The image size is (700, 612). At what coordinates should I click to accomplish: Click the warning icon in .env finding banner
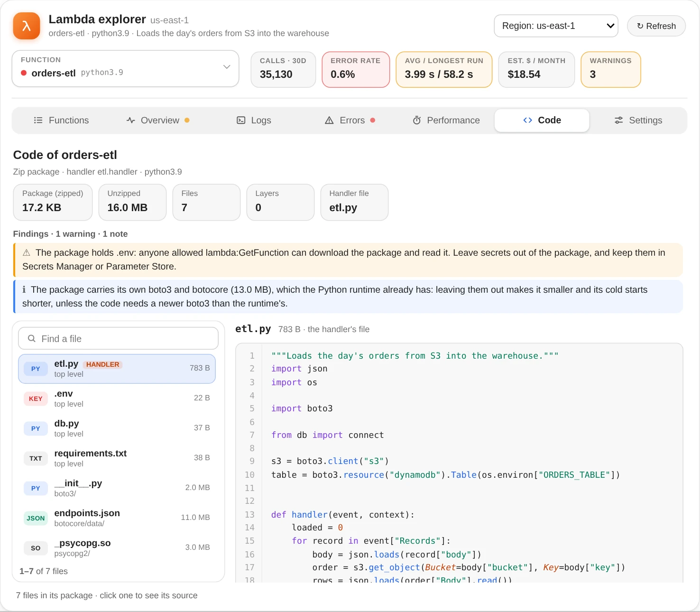(27, 253)
